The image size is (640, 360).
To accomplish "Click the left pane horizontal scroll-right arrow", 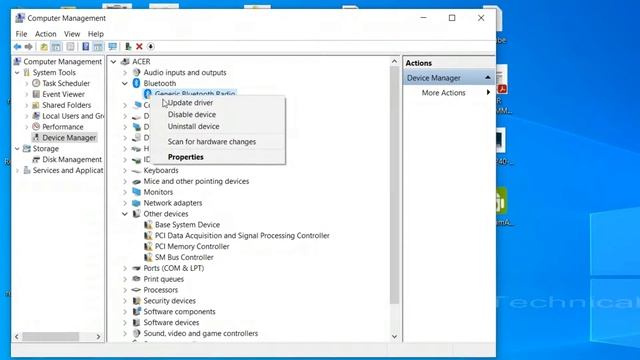I will pos(98,337).
